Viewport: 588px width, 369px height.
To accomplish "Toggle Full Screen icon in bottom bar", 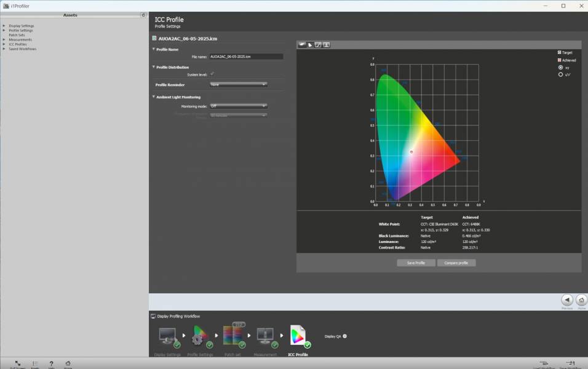I will tap(18, 363).
